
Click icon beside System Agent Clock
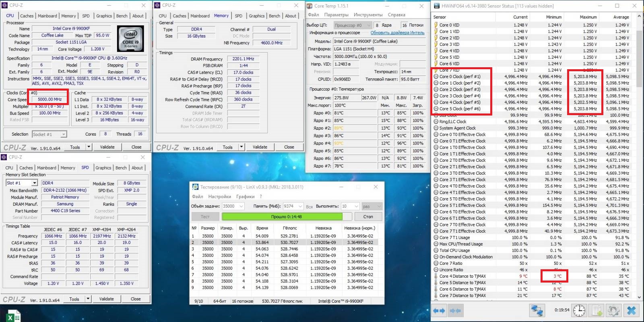pos(436,128)
